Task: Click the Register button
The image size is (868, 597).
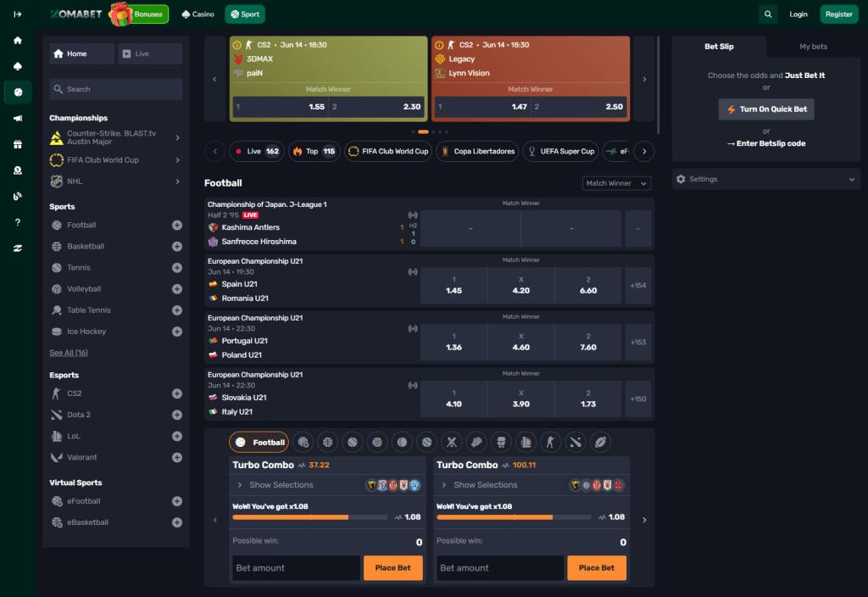Action: (838, 14)
